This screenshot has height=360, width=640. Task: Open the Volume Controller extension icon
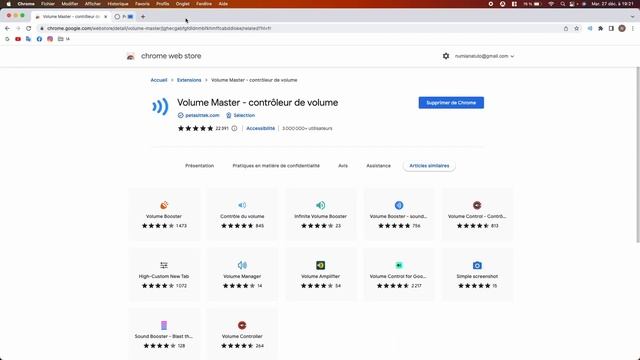point(242,325)
